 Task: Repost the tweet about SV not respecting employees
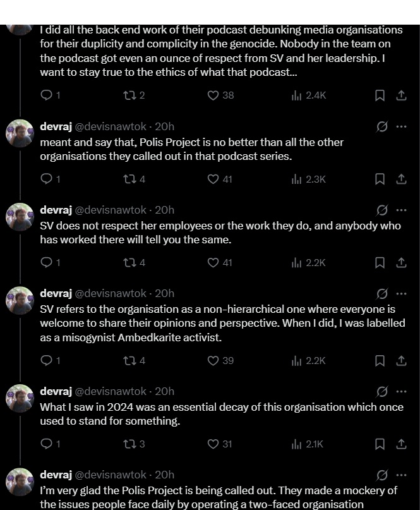[x=134, y=262]
